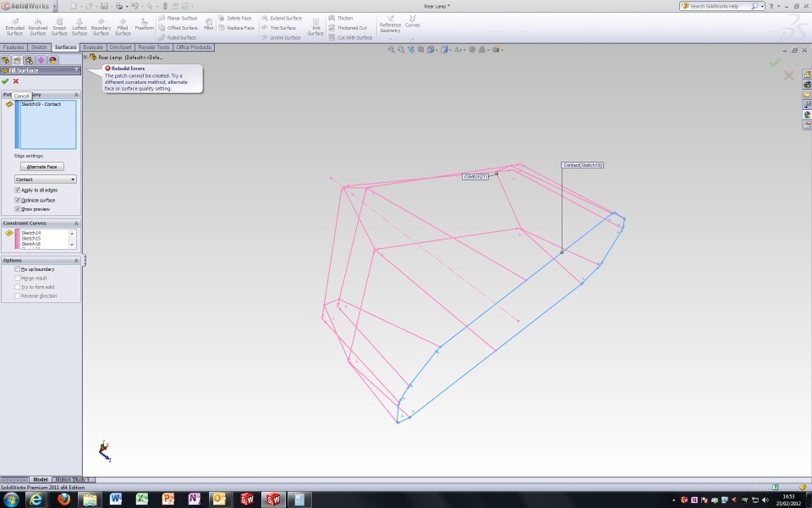Click the Swept Surface tool
The height and width of the screenshot is (508, 812).
point(59,25)
